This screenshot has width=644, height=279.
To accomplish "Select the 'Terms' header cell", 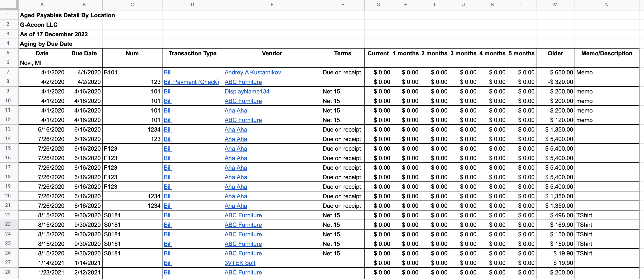I will tap(343, 53).
